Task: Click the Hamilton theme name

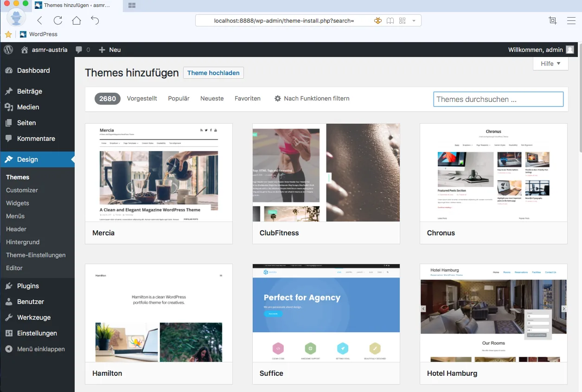Action: pyautogui.click(x=107, y=373)
